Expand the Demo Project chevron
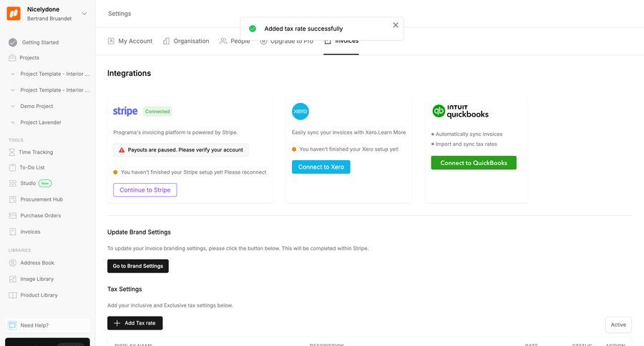The height and width of the screenshot is (346, 644). pyautogui.click(x=12, y=107)
